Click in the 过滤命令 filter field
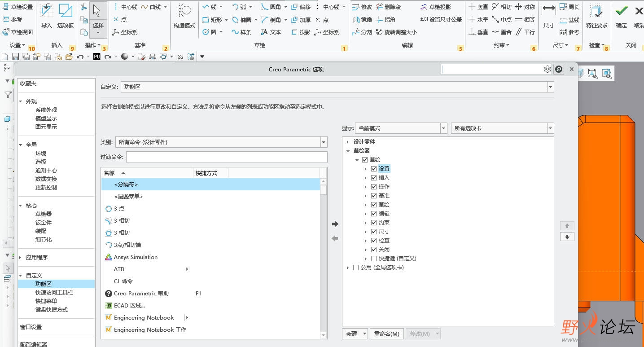Viewport: 644px width, 347px height. point(227,157)
